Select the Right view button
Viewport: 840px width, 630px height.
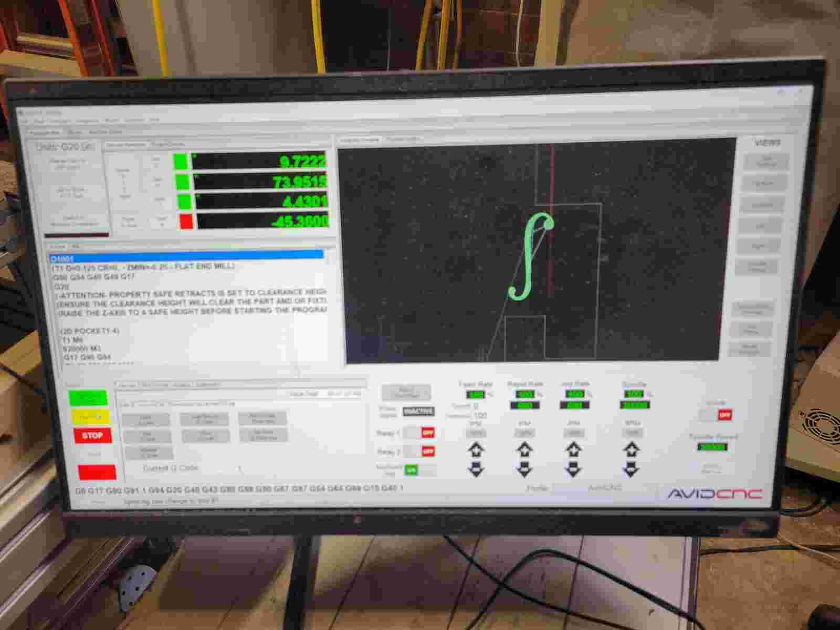[759, 246]
